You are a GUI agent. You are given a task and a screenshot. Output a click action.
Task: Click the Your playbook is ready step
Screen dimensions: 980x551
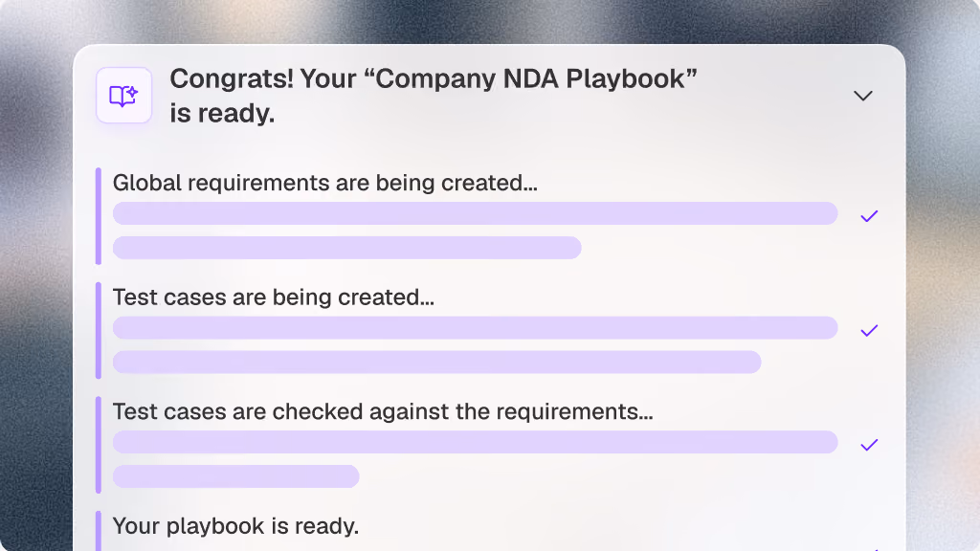click(x=235, y=526)
